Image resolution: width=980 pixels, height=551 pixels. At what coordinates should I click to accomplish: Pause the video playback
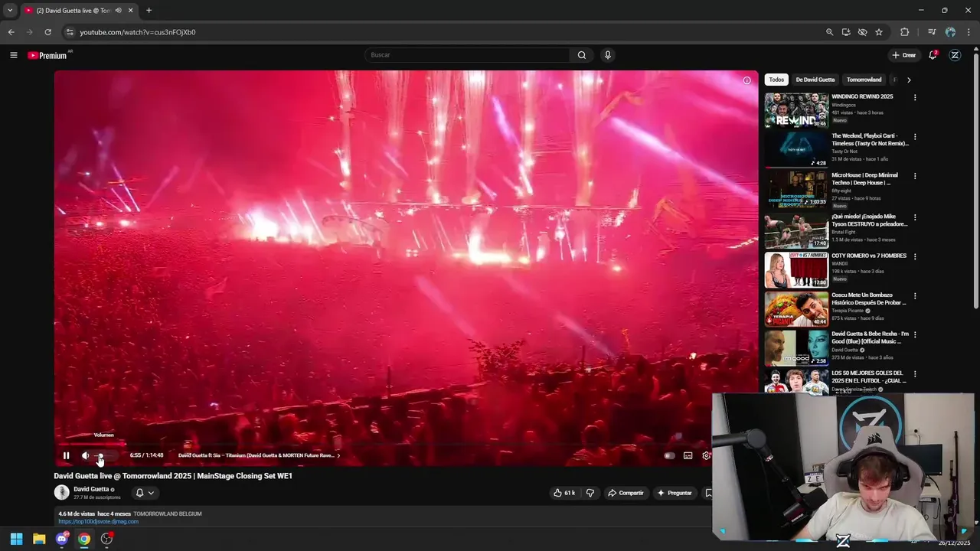click(x=66, y=455)
